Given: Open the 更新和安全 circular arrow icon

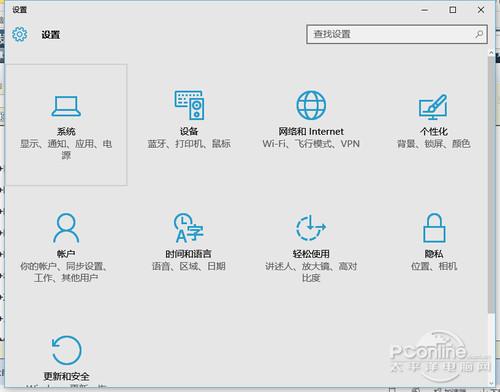Looking at the screenshot, I should pos(66,350).
